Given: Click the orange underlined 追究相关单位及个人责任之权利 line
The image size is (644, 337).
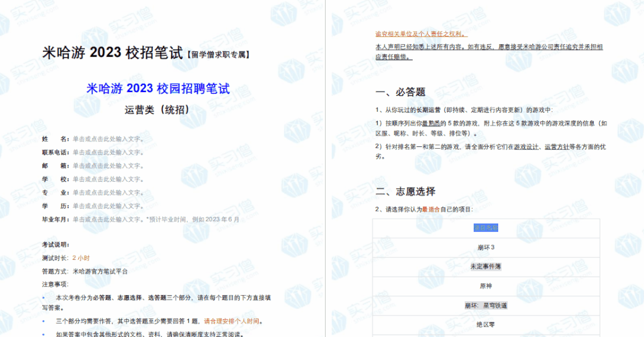Looking at the screenshot, I should pos(421,34).
